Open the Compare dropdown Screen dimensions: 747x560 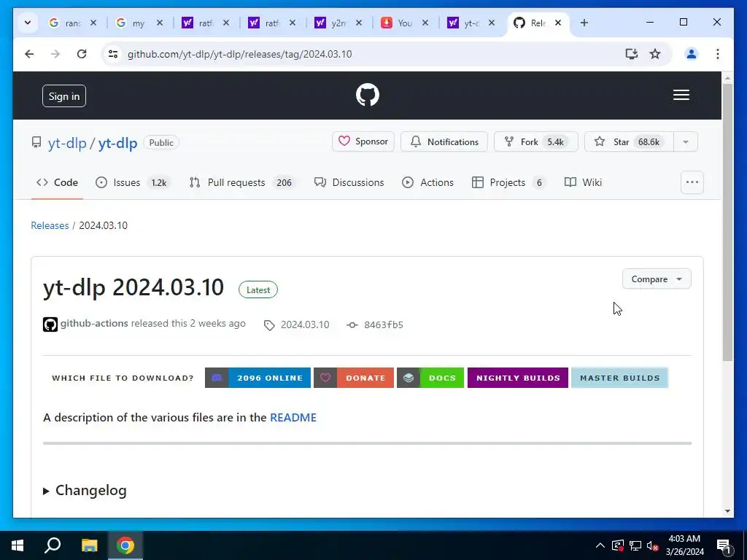click(657, 279)
